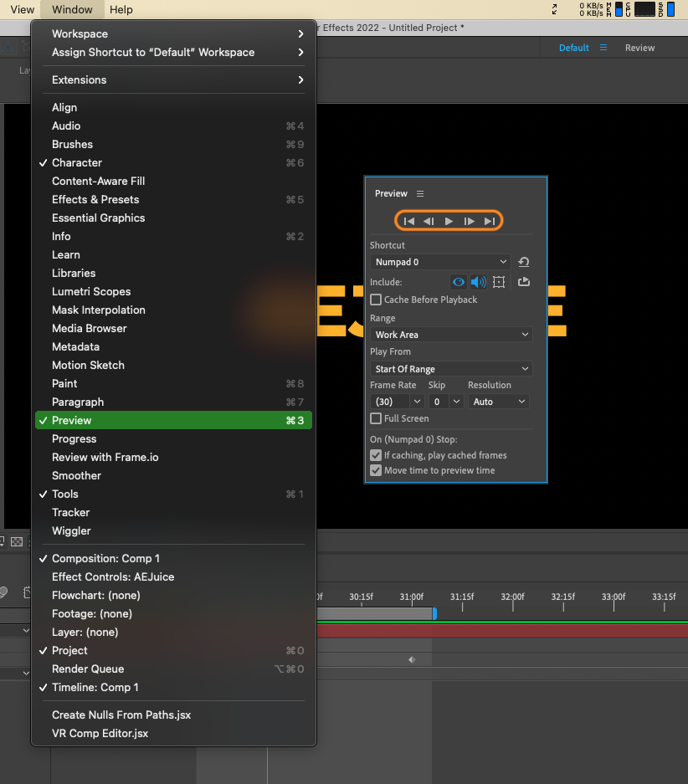
Task: Step back one frame in Preview panel
Action: [429, 221]
